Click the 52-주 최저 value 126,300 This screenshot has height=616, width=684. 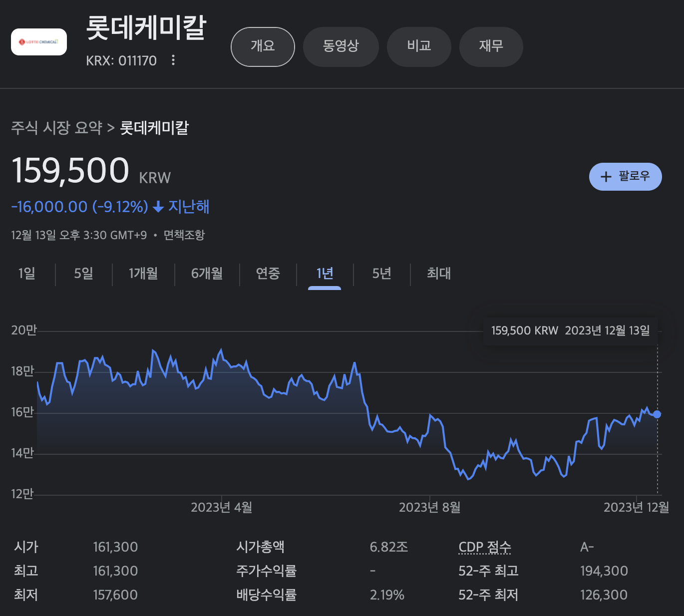coord(604,595)
